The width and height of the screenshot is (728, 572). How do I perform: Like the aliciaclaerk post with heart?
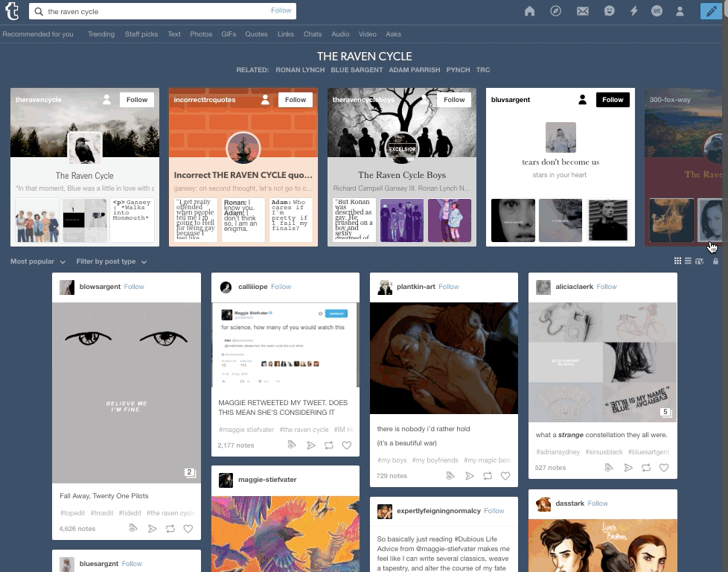664,468
